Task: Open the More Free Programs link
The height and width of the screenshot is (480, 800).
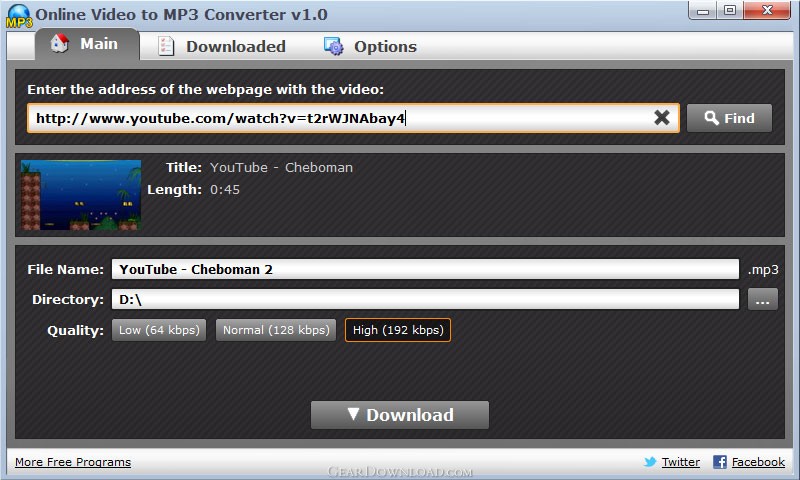Action: 73,462
